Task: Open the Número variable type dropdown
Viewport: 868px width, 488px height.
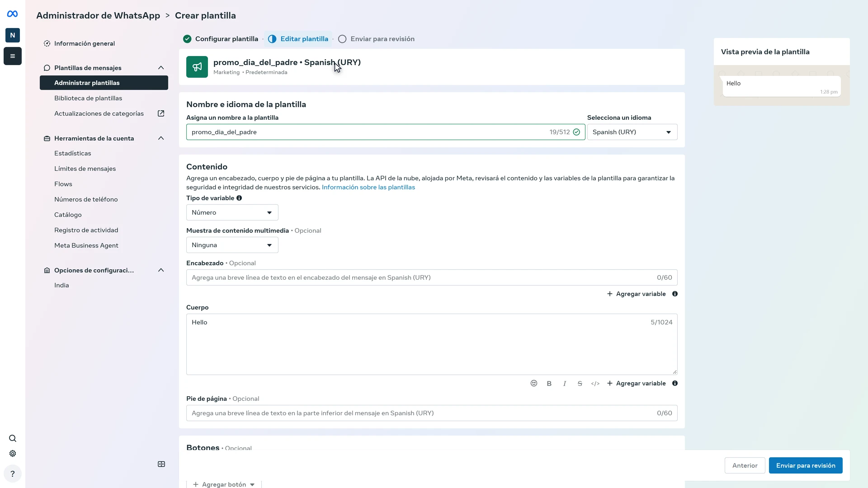Action: point(232,212)
